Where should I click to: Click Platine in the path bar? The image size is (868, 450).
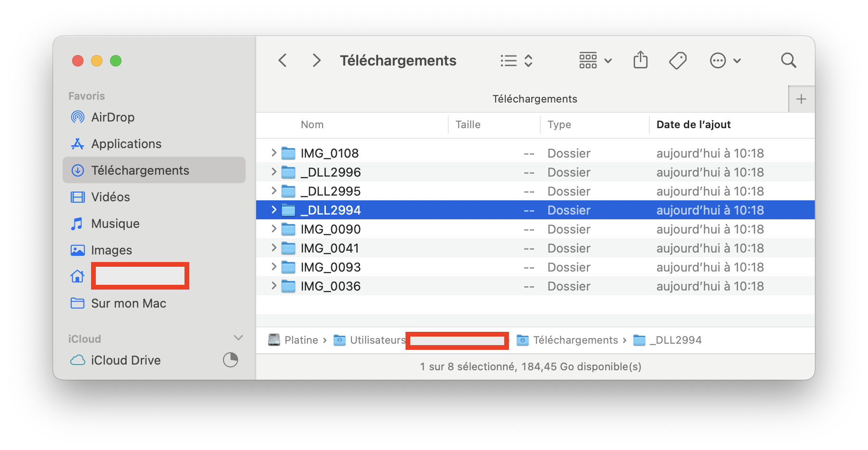tap(301, 340)
